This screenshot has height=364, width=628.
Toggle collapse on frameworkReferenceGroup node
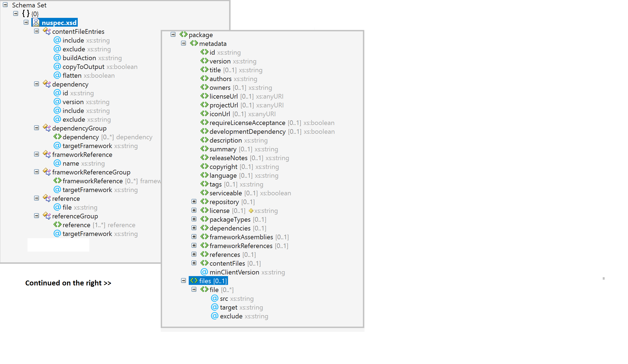37,172
